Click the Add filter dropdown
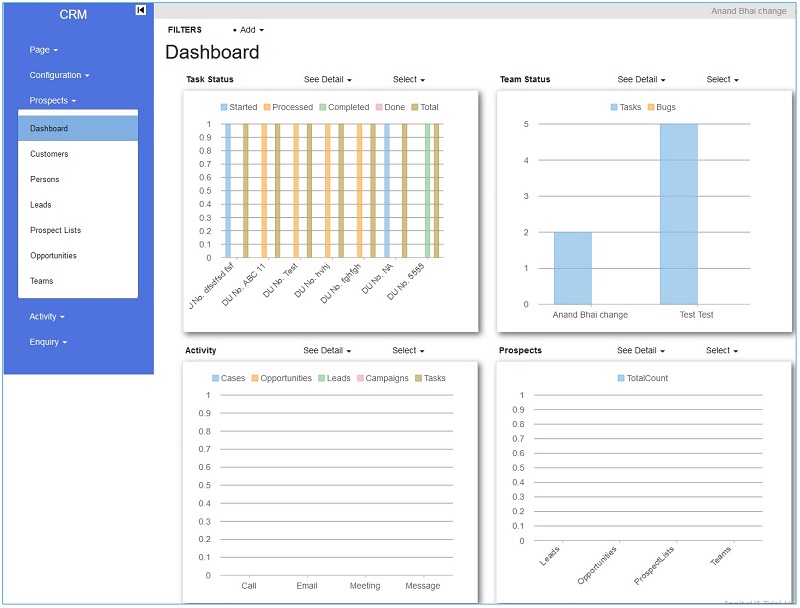 pyautogui.click(x=249, y=30)
